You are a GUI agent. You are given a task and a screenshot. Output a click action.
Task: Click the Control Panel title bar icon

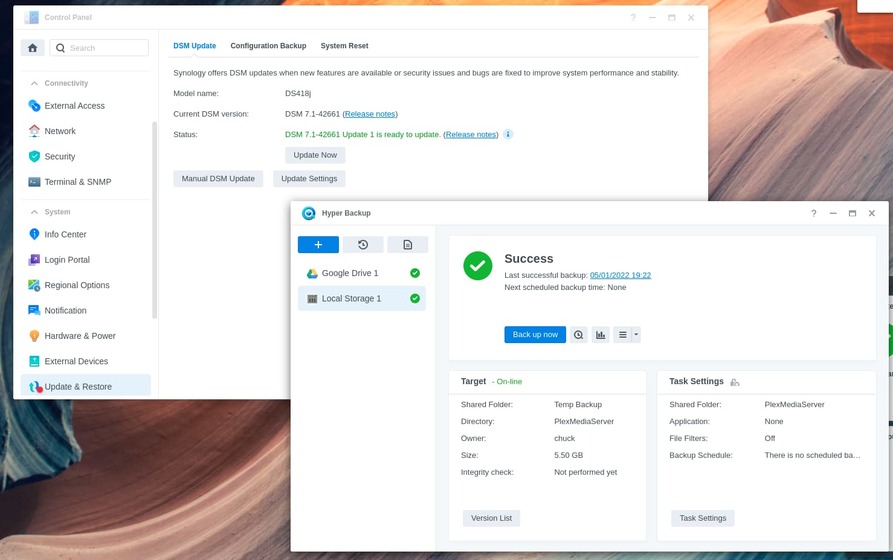32,17
